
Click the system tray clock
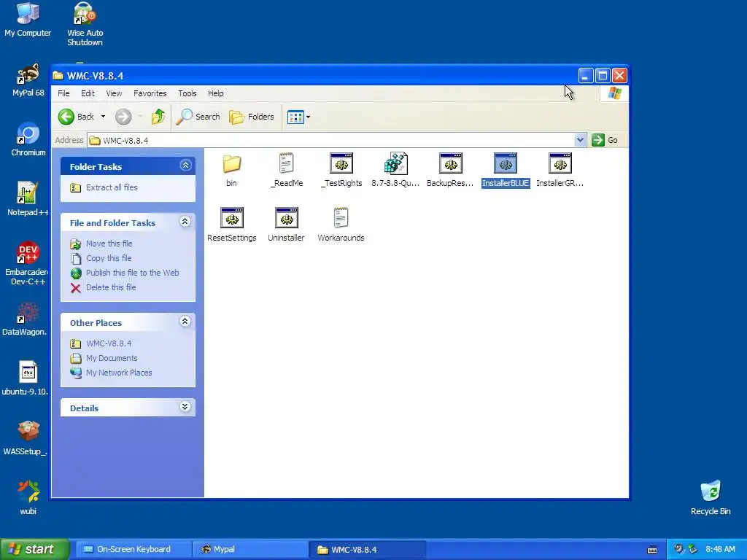[720, 550]
